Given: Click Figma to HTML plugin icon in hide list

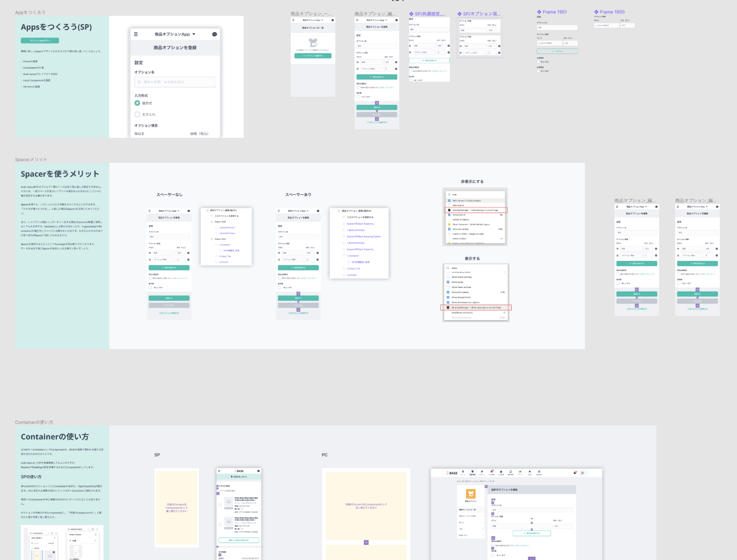Looking at the screenshot, I should click(x=449, y=234).
